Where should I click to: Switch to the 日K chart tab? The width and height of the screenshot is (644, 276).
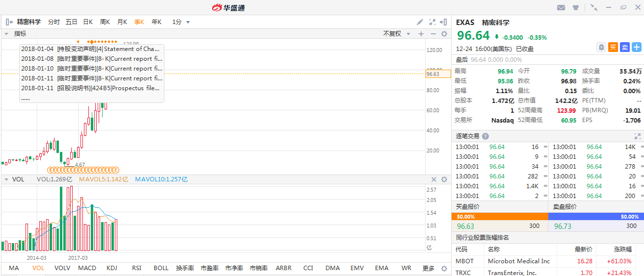[x=88, y=22]
